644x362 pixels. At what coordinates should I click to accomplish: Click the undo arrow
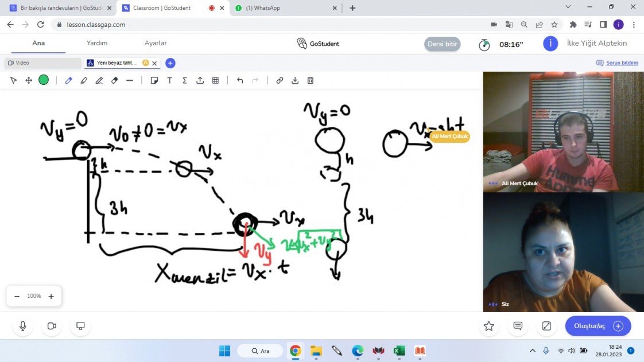coord(240,80)
